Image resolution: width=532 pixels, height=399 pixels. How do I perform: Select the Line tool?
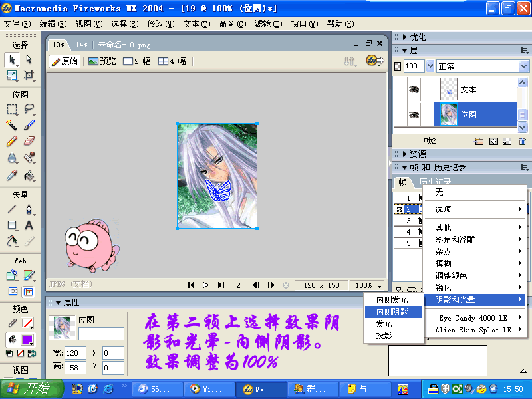[x=12, y=209]
